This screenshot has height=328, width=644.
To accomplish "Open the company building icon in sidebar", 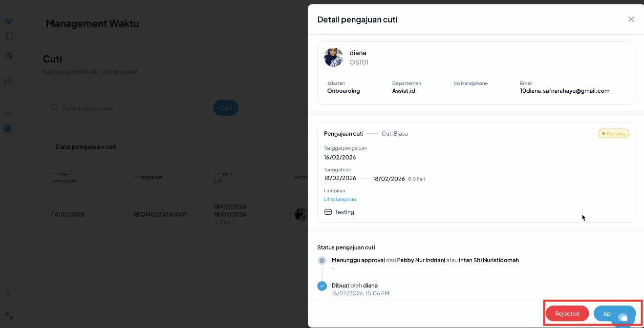I will (9, 55).
